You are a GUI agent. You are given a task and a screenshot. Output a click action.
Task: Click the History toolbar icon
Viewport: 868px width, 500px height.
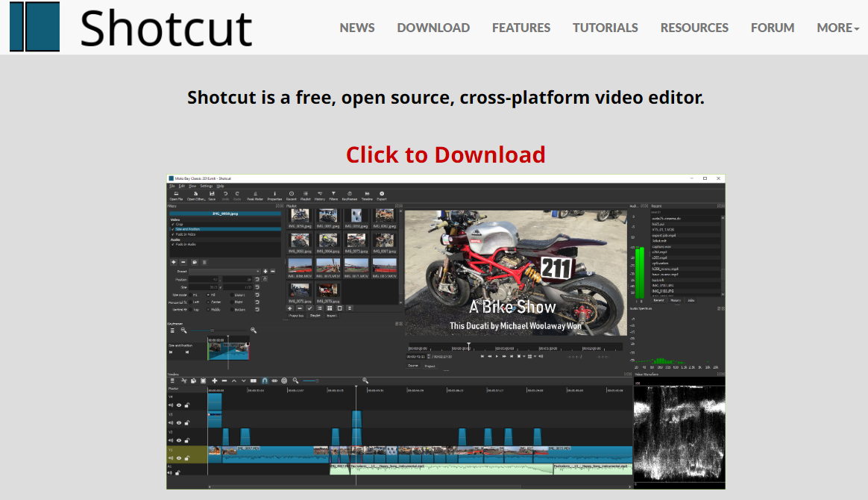pos(319,196)
